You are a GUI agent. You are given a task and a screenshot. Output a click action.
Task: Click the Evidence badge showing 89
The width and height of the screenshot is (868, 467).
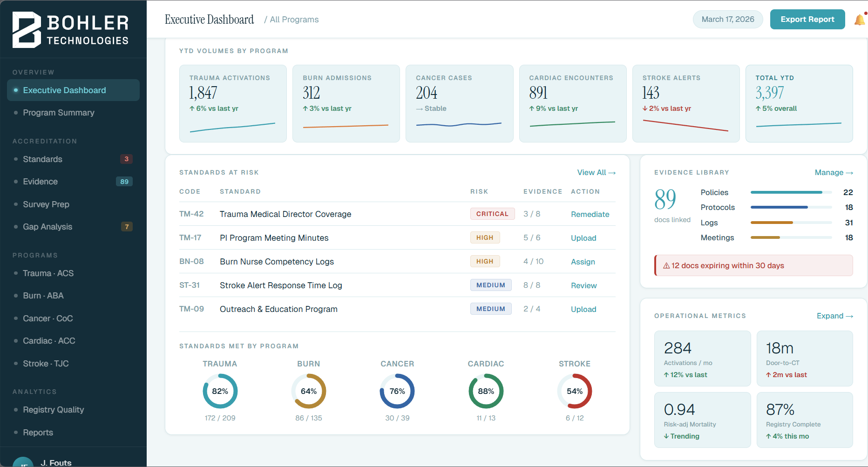tap(124, 182)
